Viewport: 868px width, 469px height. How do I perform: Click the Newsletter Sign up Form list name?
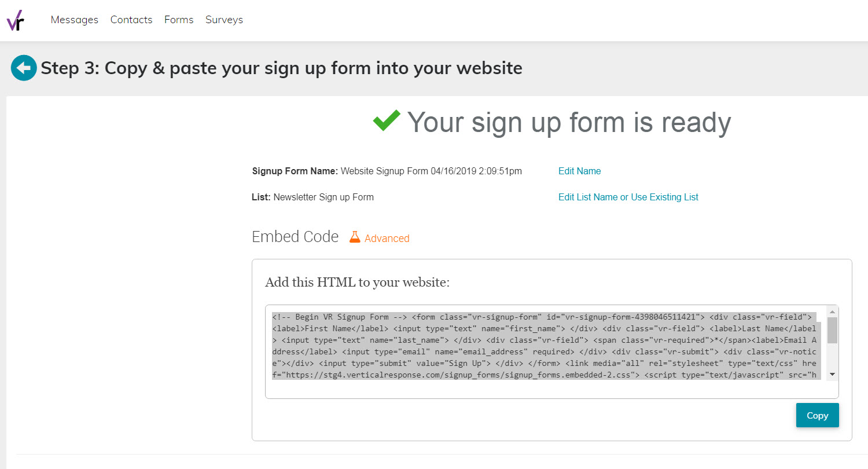coord(323,197)
